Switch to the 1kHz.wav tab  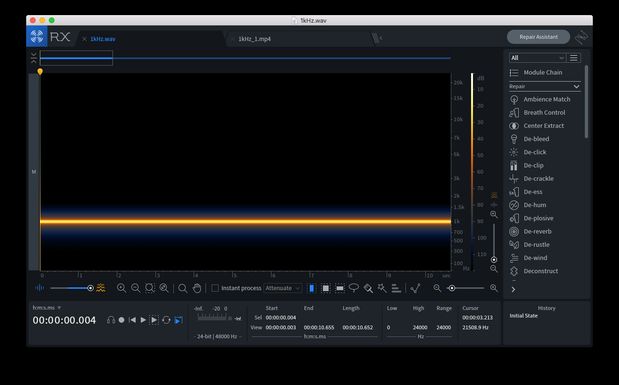click(103, 39)
